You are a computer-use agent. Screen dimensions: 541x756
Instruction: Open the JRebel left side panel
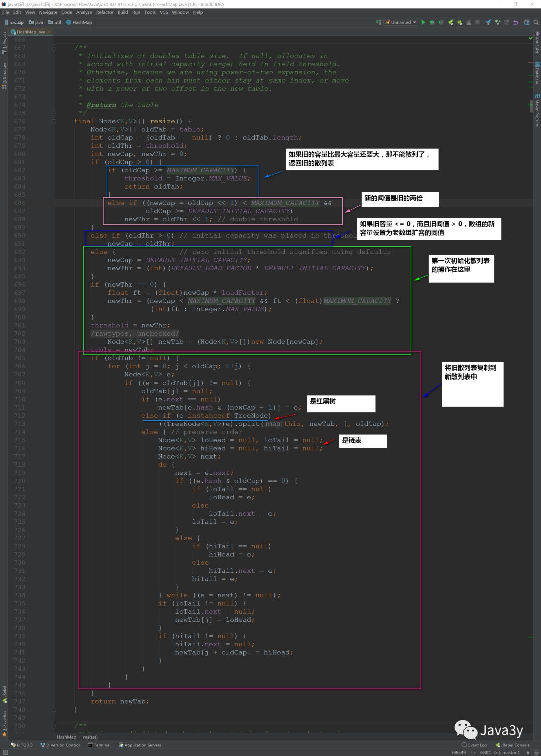click(x=4, y=695)
